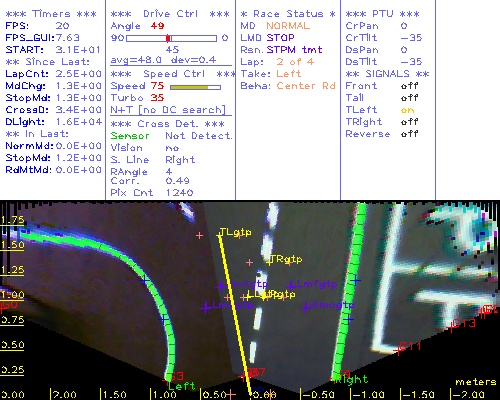500x400 pixels.
Task: Click the red C11 corner marker
Action: click(x=409, y=347)
